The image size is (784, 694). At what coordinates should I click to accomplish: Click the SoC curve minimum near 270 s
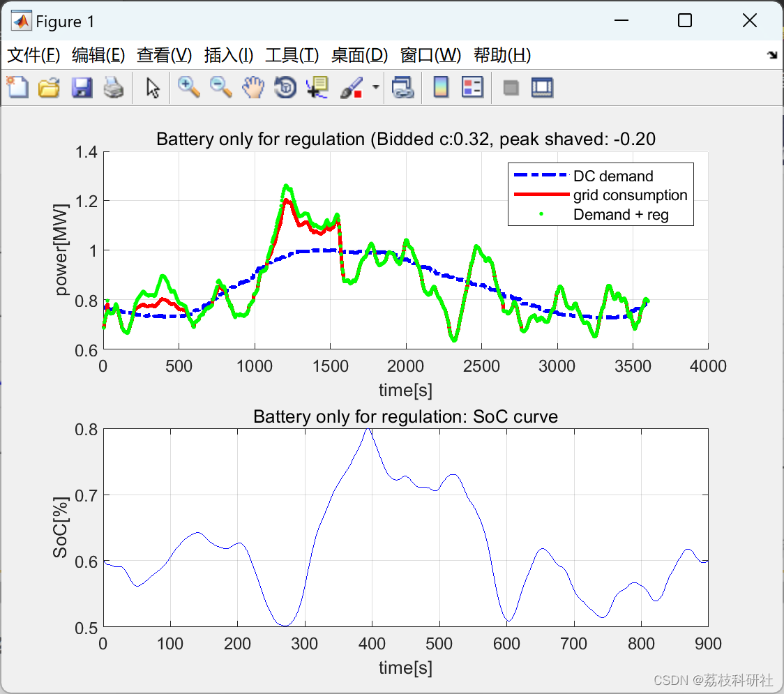pos(285,625)
